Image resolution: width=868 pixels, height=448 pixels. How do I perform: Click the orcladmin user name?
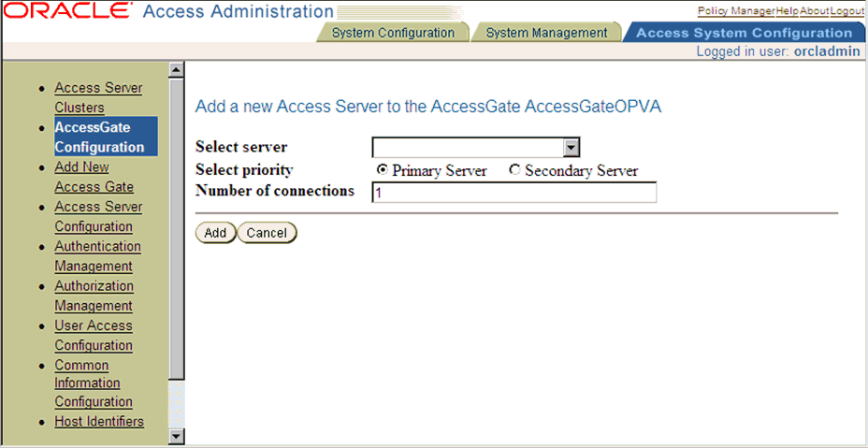(x=827, y=51)
